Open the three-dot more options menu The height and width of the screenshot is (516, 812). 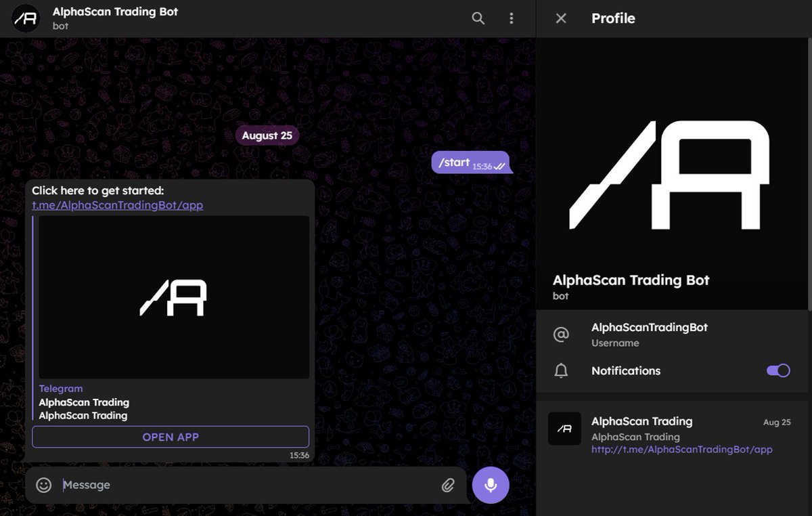(x=512, y=18)
